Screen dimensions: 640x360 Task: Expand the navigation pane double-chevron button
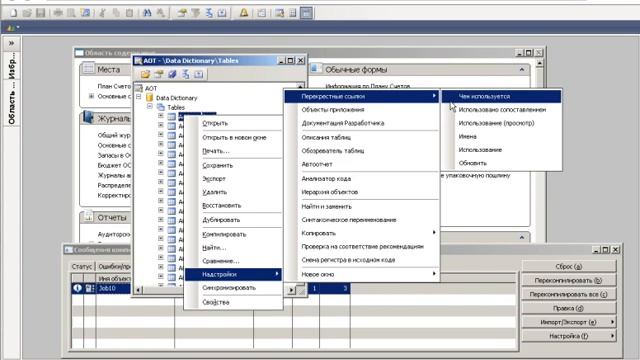pyautogui.click(x=11, y=43)
